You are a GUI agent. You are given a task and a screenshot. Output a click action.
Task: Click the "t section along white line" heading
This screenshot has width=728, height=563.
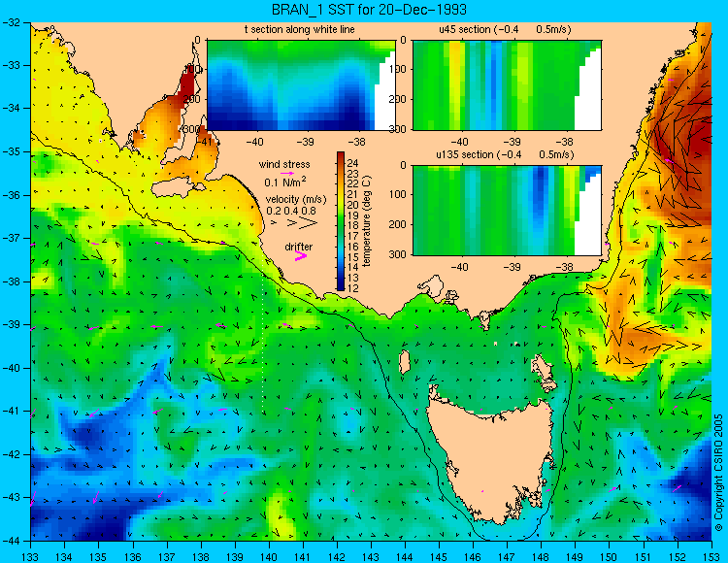pyautogui.click(x=300, y=29)
